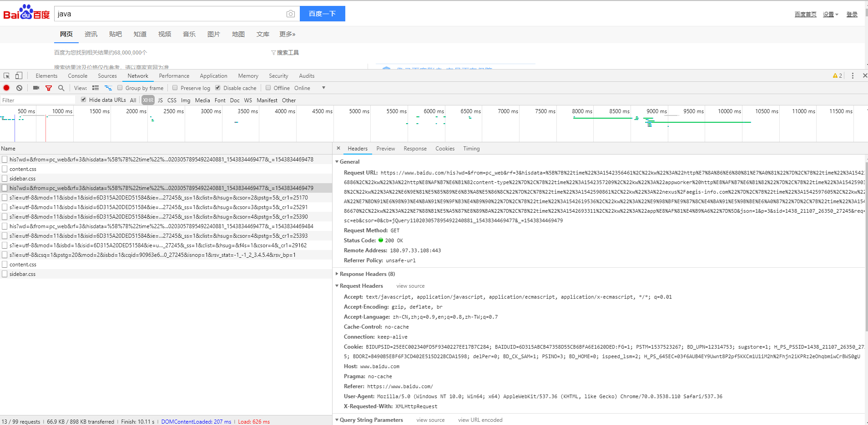Click the 图片 search category tab

tap(214, 34)
